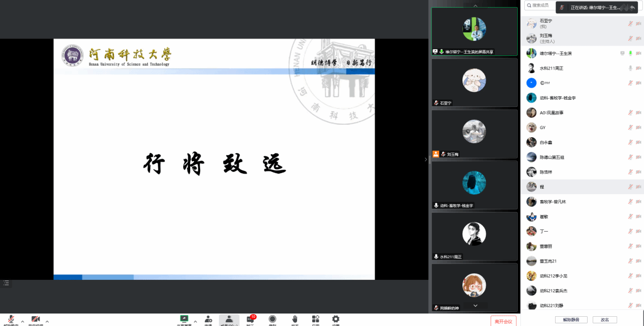Image resolution: width=644 pixels, height=326 pixels.
Task: Toggle the camera video icon in the bottom toolbar
Action: click(35, 319)
